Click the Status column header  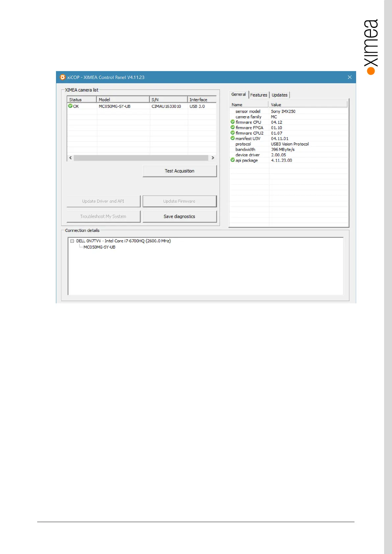82,100
